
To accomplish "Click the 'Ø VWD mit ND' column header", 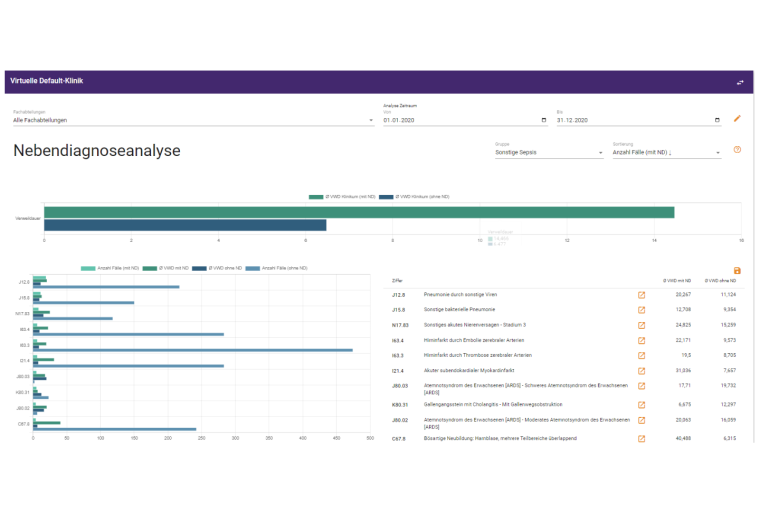I will pyautogui.click(x=677, y=280).
